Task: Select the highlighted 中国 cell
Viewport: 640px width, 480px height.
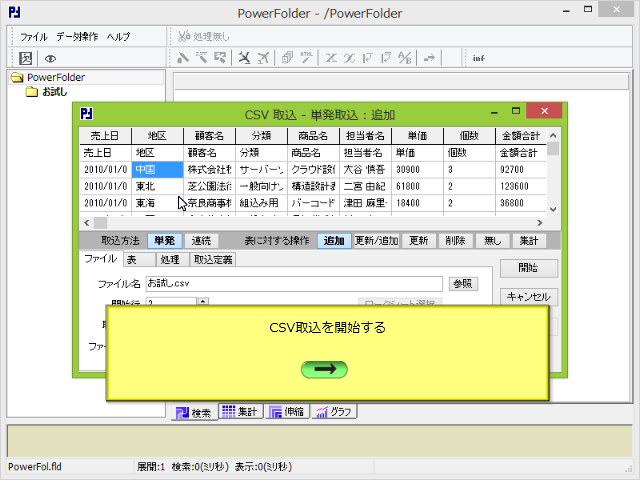Action: 157,169
